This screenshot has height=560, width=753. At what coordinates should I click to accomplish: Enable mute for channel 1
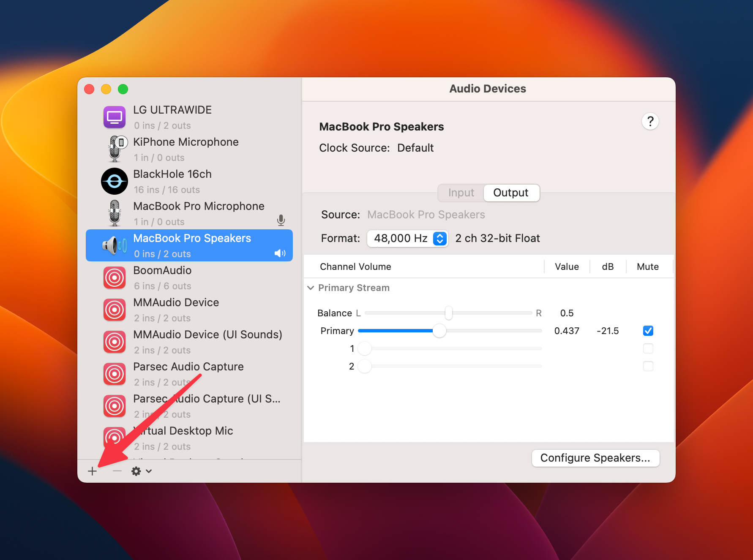[648, 348]
